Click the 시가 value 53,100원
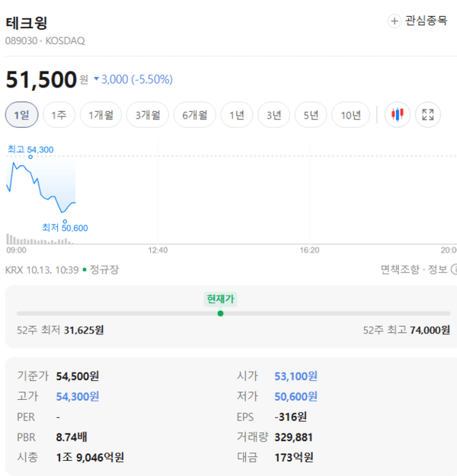 [x=296, y=376]
